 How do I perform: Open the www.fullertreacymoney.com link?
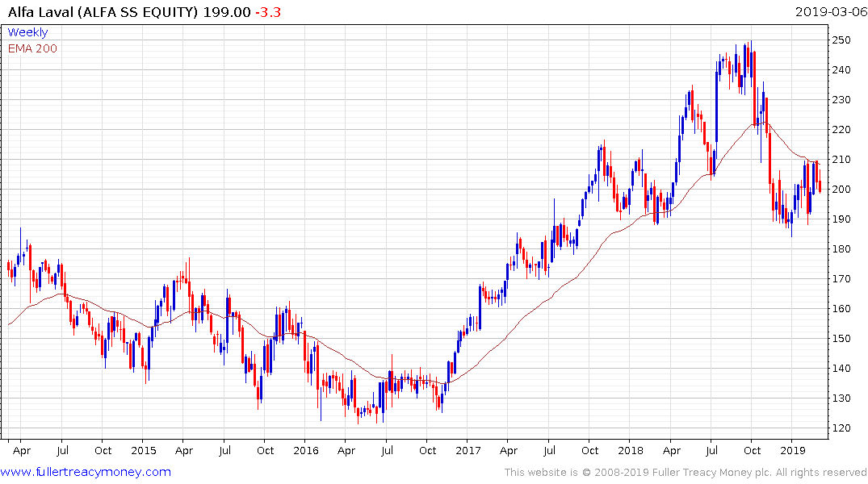click(86, 472)
